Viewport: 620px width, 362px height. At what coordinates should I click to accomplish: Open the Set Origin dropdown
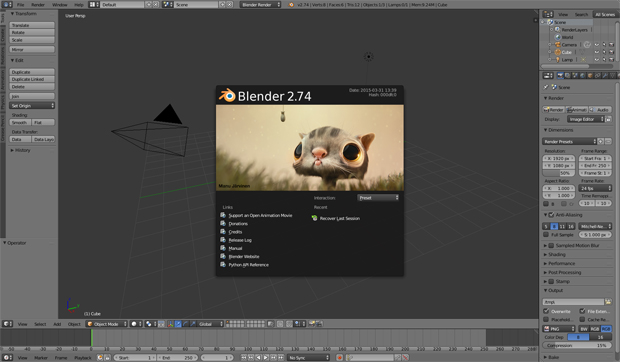32,106
